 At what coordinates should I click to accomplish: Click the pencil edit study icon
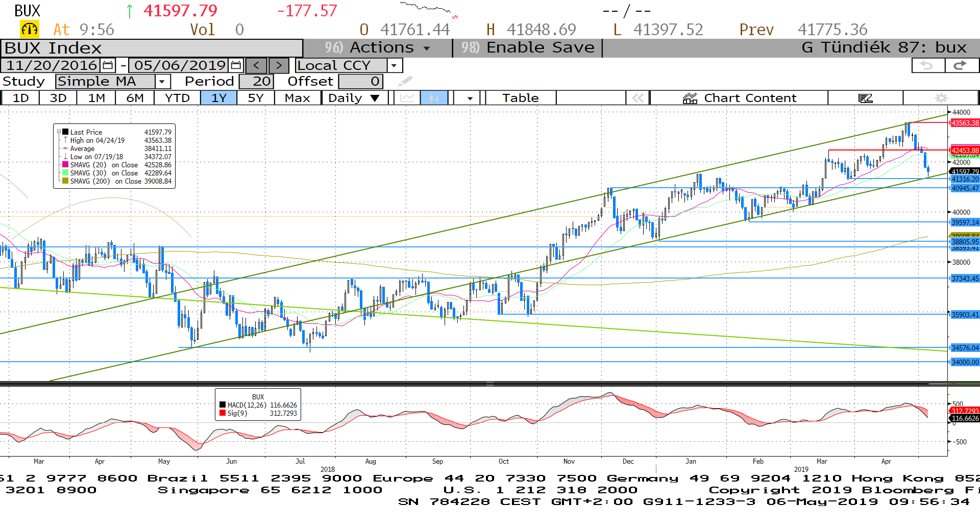point(405,81)
